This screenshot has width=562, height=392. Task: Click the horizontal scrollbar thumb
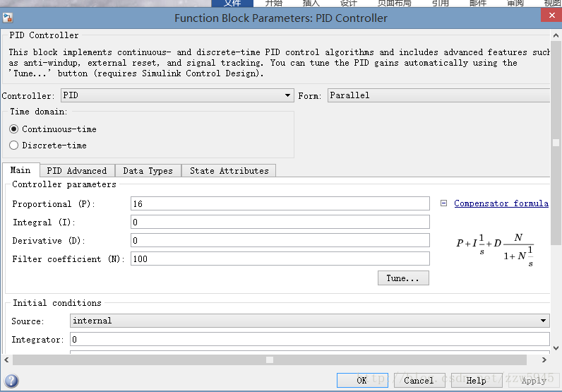(270, 360)
